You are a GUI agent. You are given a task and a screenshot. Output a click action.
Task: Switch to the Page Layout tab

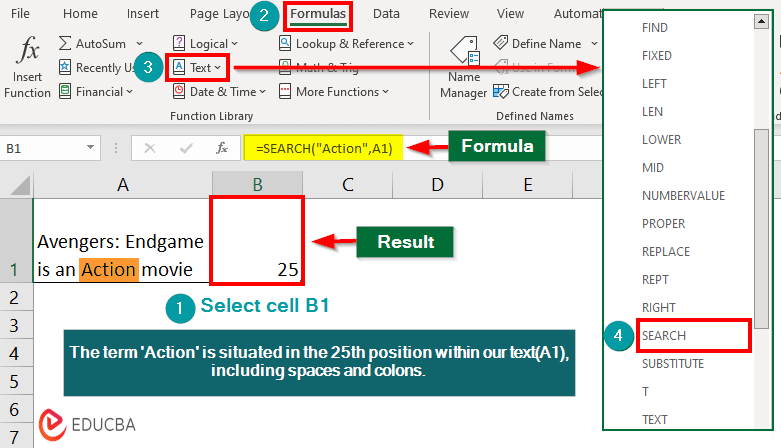(x=220, y=13)
